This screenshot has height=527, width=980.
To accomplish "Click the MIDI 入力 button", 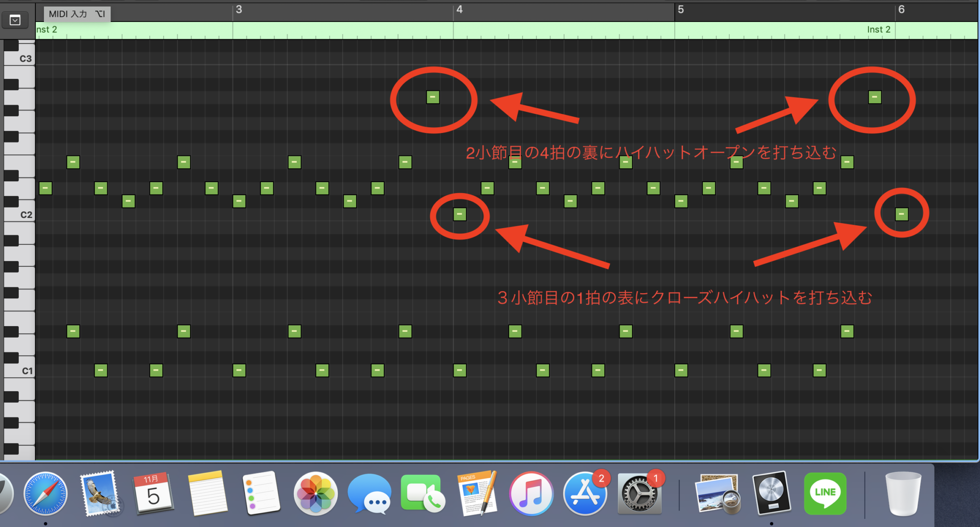I will (77, 14).
